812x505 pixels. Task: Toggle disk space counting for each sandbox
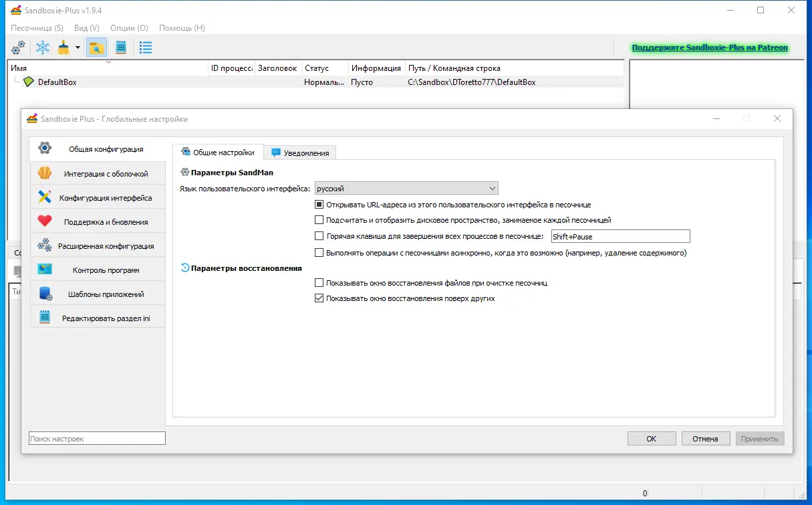click(319, 219)
